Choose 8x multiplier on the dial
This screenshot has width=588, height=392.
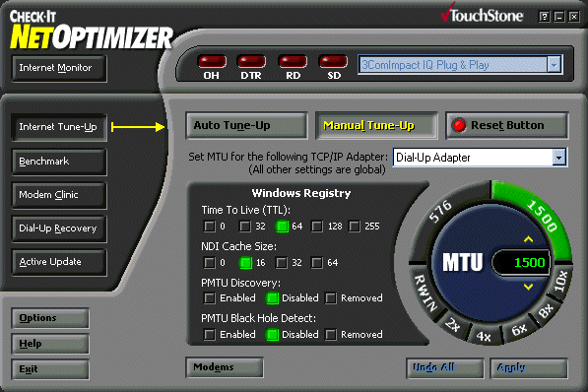[546, 310]
